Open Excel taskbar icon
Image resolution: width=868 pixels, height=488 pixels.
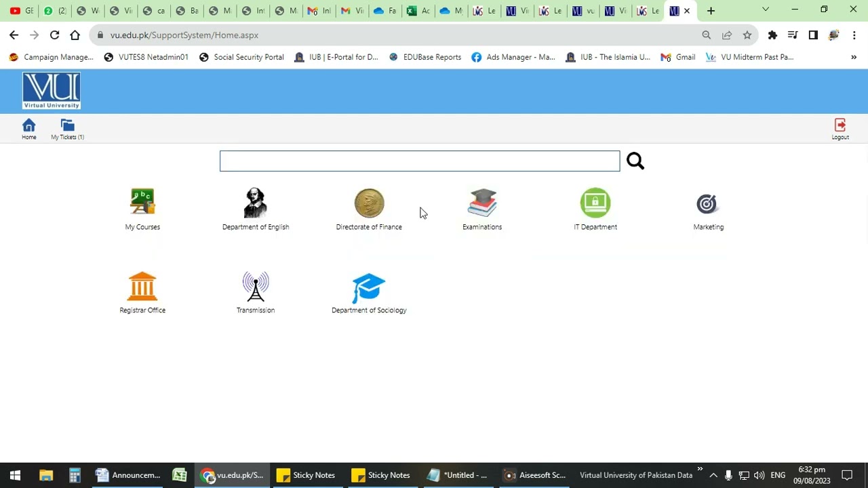pos(180,475)
